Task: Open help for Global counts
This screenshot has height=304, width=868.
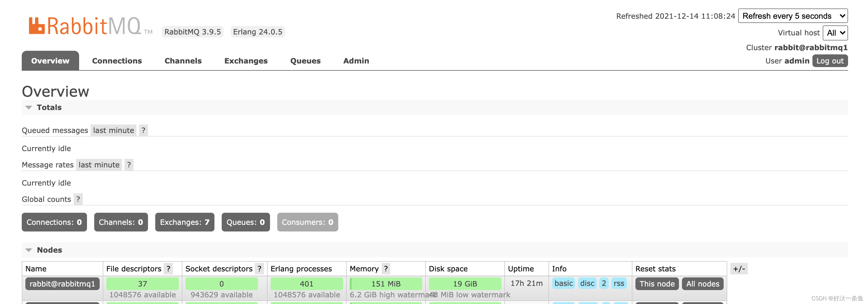Action: coord(78,199)
